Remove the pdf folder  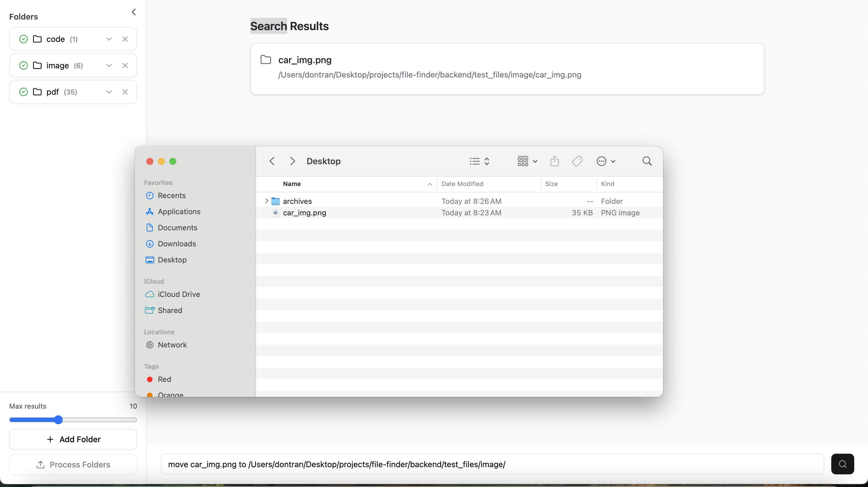click(x=125, y=92)
